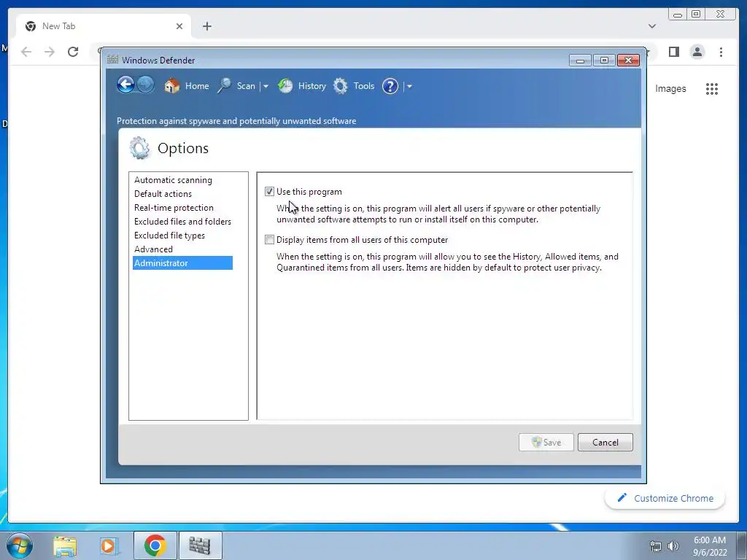Click the Defender forward arrow button
This screenshot has height=560, width=747.
point(146,85)
